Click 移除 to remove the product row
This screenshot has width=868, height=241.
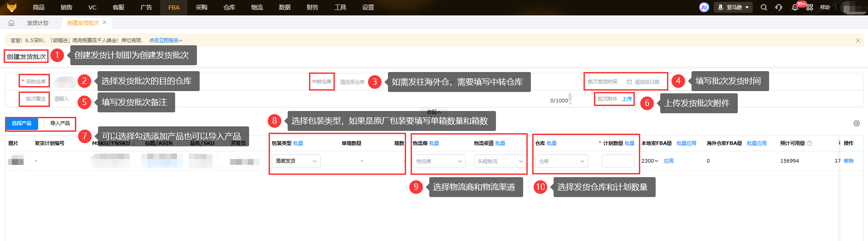coord(848,161)
